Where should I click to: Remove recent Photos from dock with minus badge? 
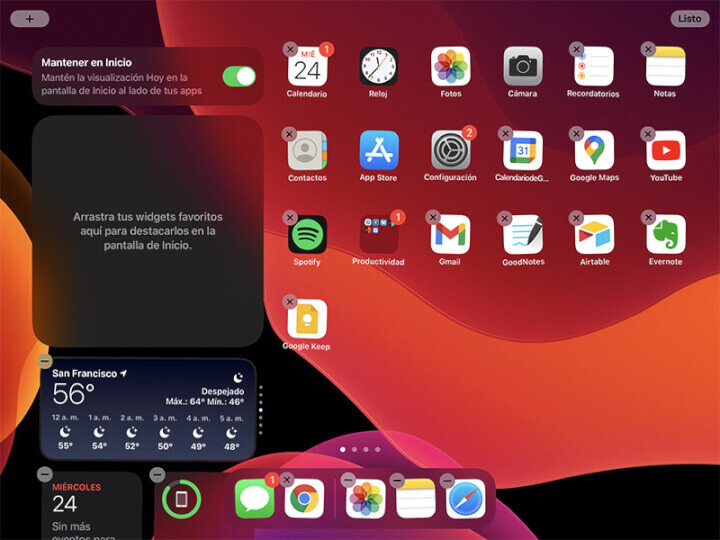tap(348, 481)
